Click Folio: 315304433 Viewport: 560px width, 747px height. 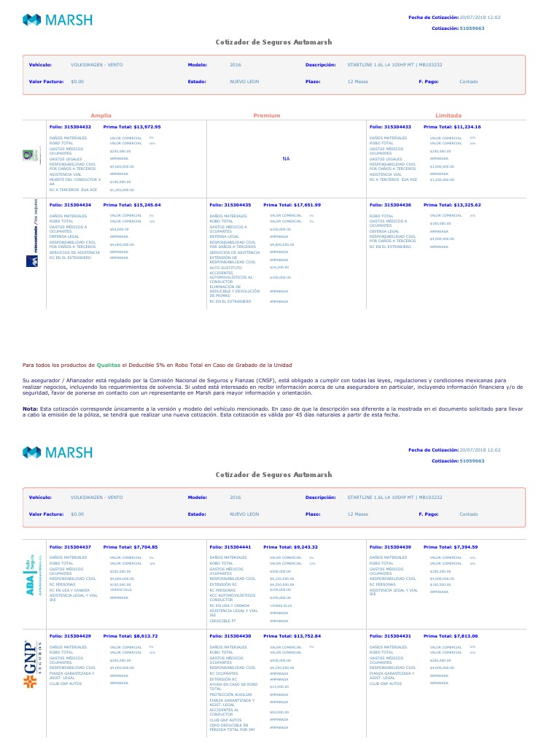(x=391, y=127)
